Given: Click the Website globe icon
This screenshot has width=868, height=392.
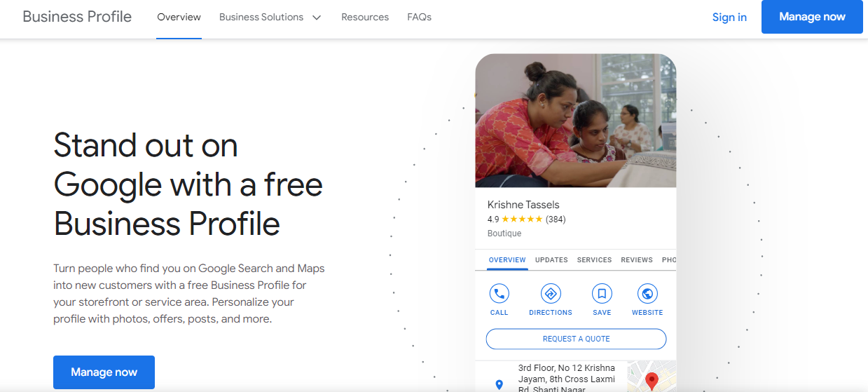Looking at the screenshot, I should [647, 293].
